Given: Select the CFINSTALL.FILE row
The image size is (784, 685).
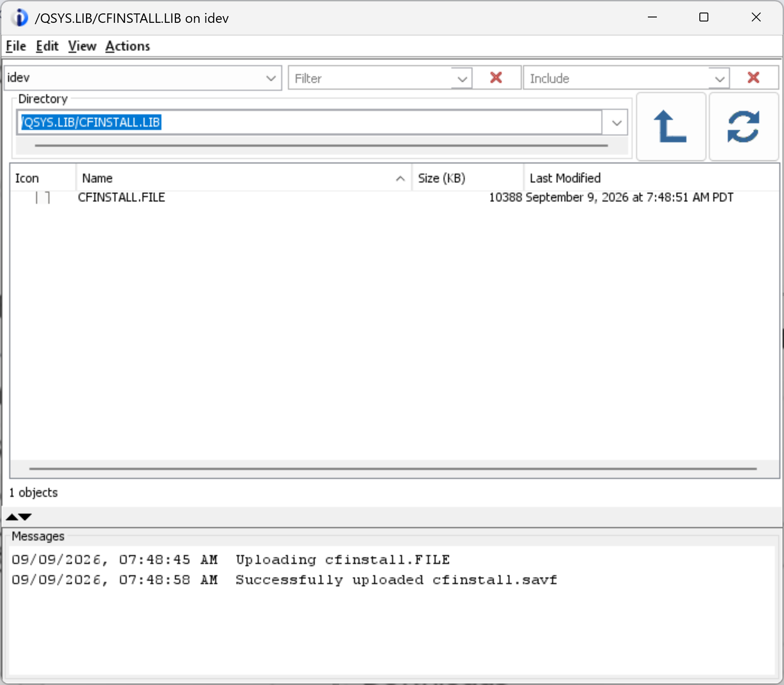Looking at the screenshot, I should click(x=394, y=197).
